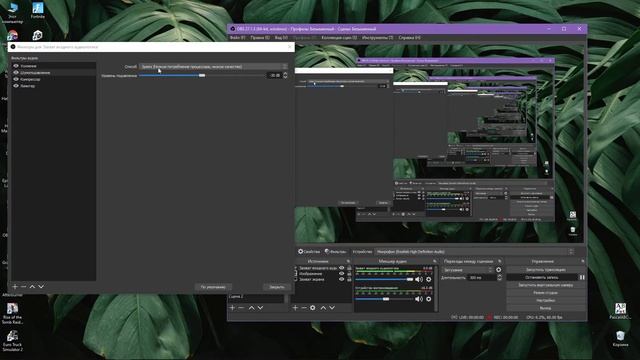Open the Microphone device dropdown

click(475, 252)
